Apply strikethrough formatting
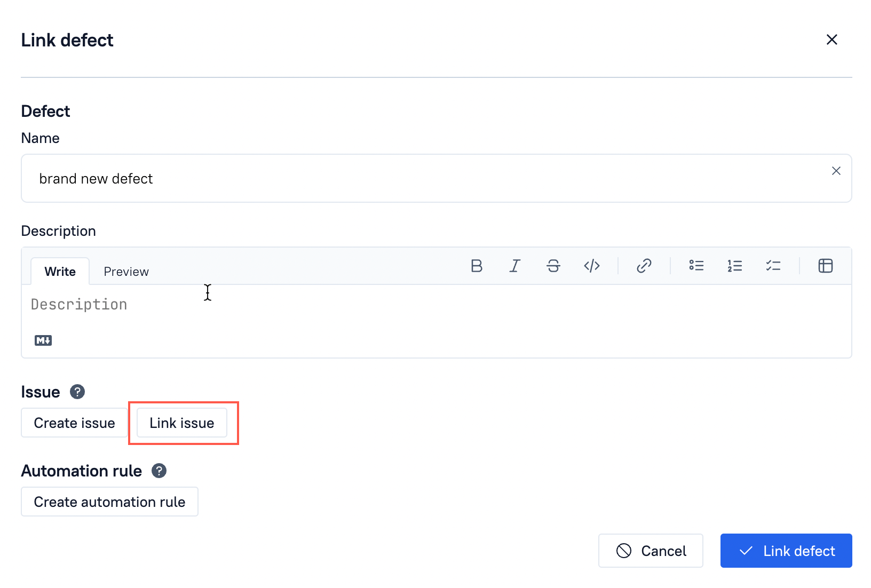Viewport: 871px width, 588px height. [x=553, y=266]
